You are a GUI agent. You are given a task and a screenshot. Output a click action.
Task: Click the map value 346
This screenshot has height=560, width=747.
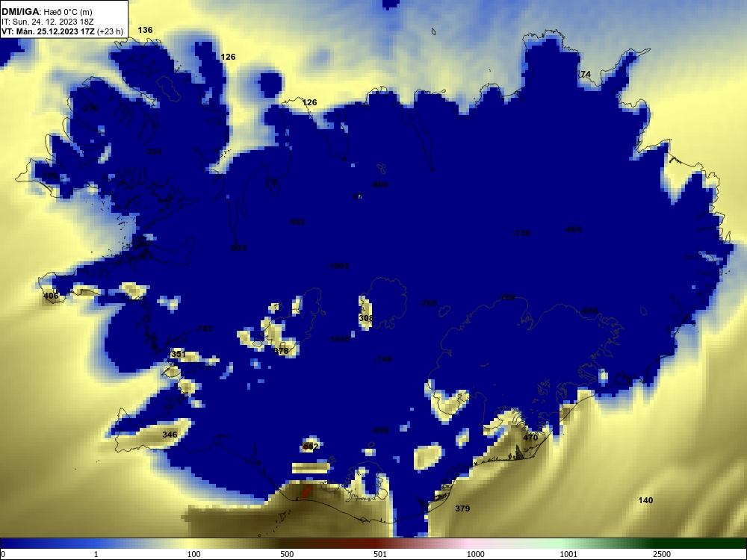(x=170, y=435)
